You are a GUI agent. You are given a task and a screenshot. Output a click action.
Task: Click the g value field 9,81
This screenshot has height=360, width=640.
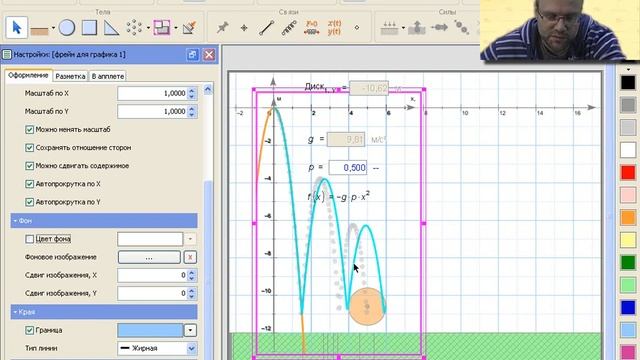(346, 140)
